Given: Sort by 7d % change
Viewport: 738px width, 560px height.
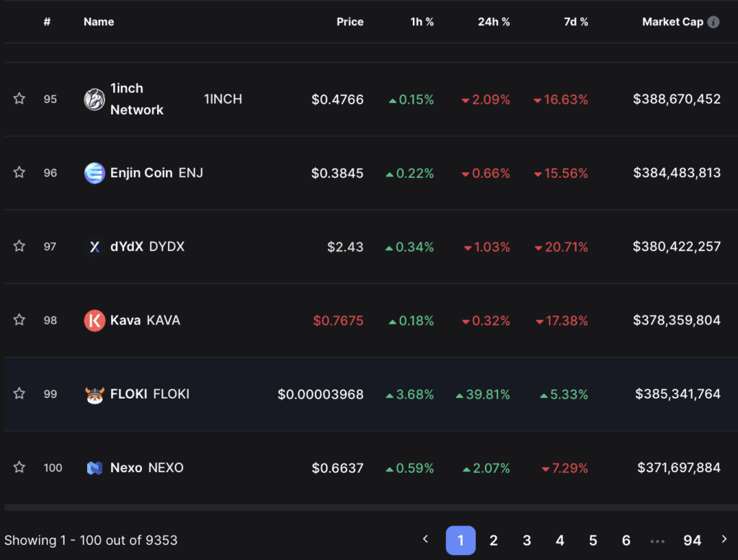Looking at the screenshot, I should pos(576,22).
